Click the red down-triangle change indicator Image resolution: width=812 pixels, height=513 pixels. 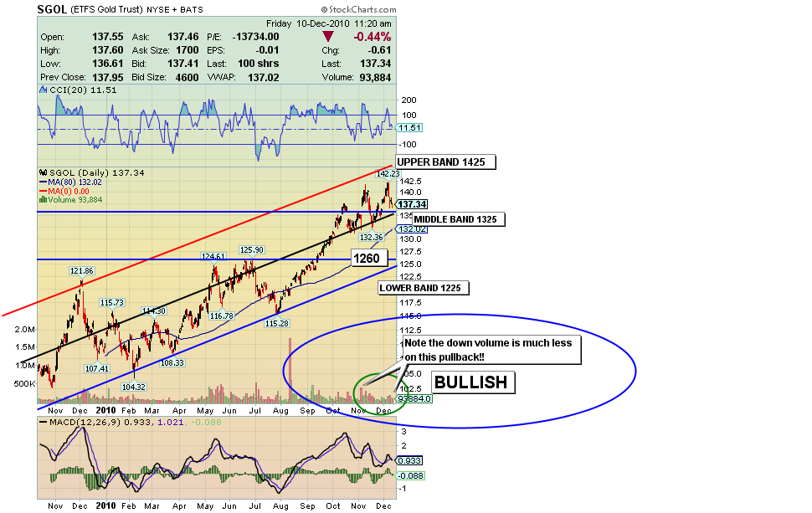point(328,37)
